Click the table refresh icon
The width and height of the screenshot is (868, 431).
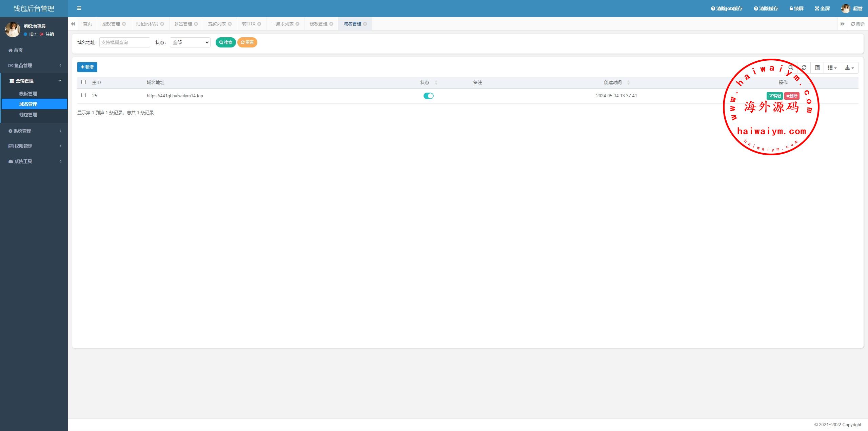point(804,67)
